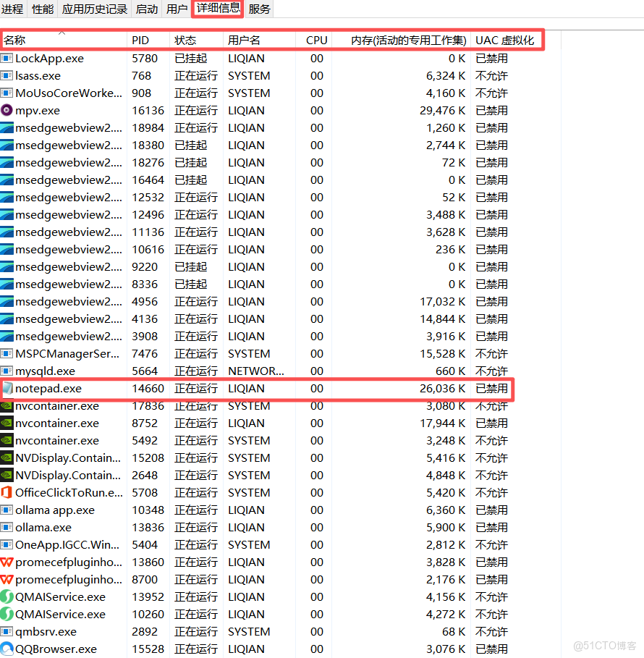The width and height of the screenshot is (644, 658).
Task: Click the promecefpluginhost icon for PID 8700
Action: tap(7, 580)
